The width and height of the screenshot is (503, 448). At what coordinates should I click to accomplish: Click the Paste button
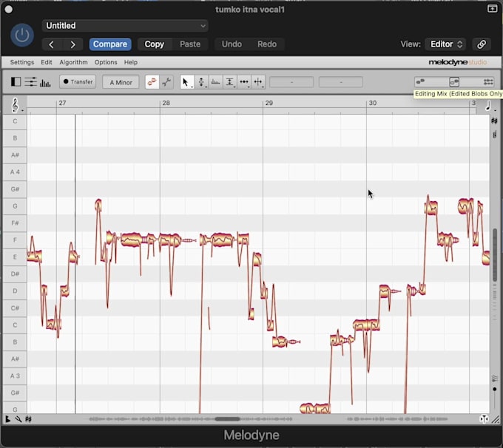point(190,44)
